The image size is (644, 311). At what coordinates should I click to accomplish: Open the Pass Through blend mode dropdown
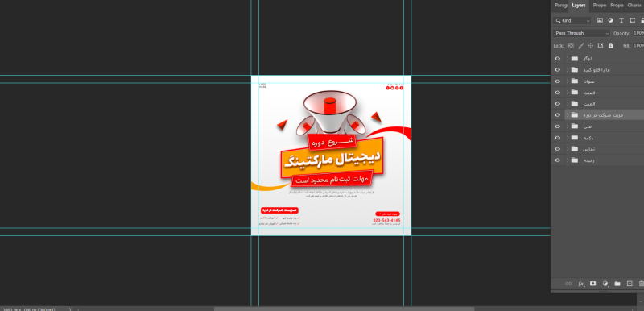click(581, 33)
